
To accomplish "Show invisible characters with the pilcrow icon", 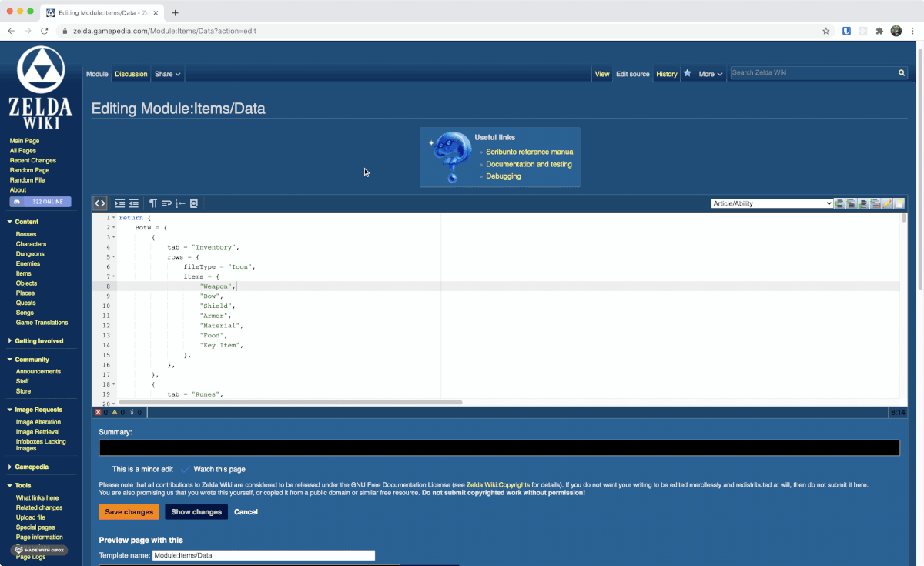I will pos(152,203).
